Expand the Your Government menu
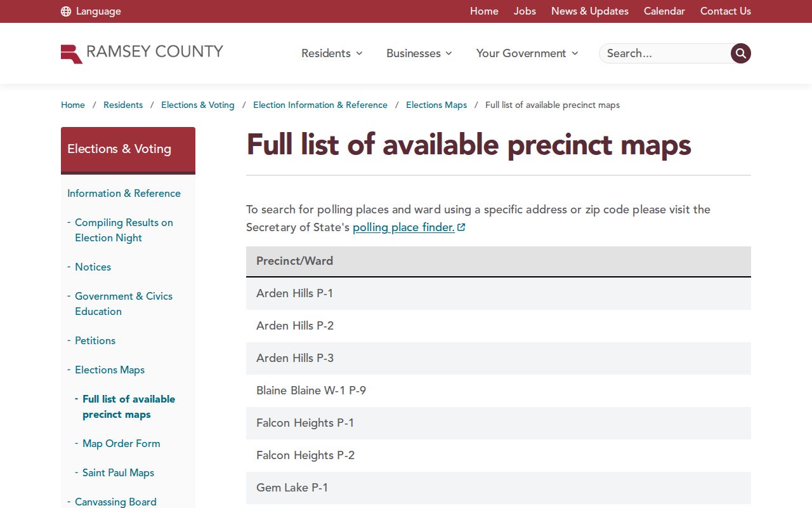Viewport: 812px width, 508px height. [527, 53]
